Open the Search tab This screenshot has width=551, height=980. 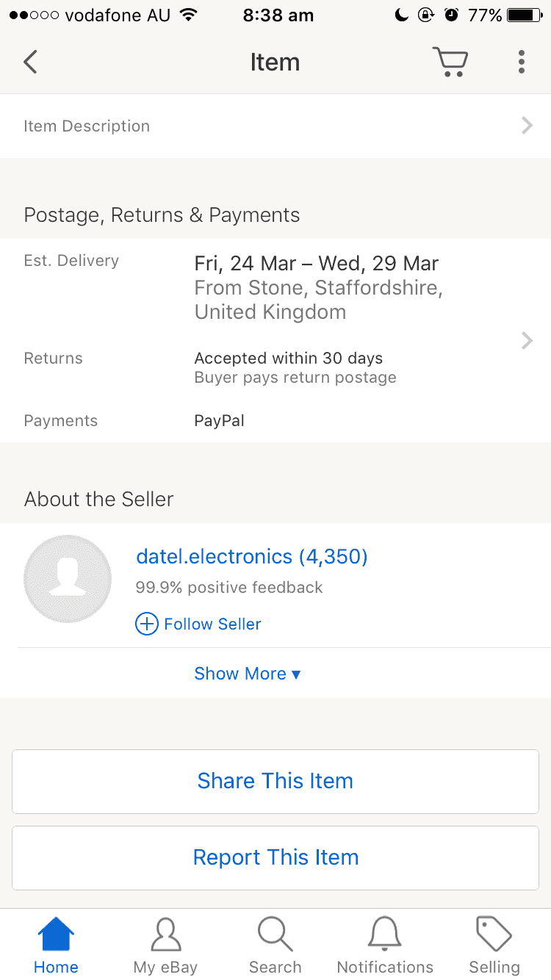[x=275, y=946]
